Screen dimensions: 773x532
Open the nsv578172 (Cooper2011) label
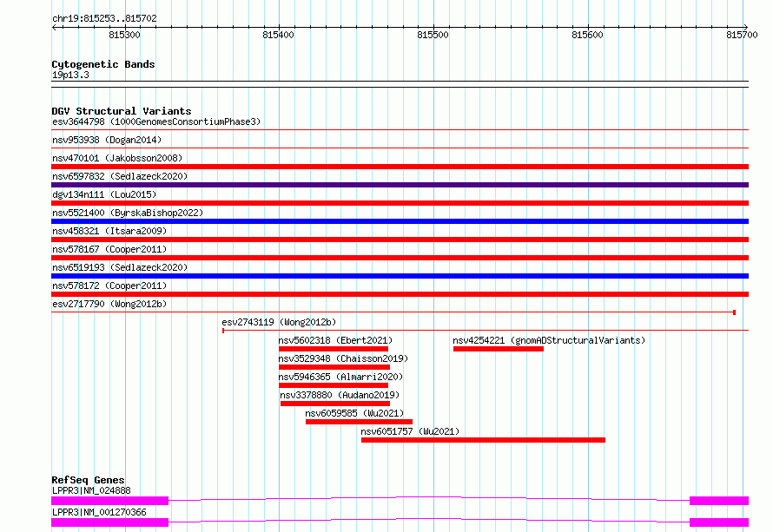(x=109, y=286)
